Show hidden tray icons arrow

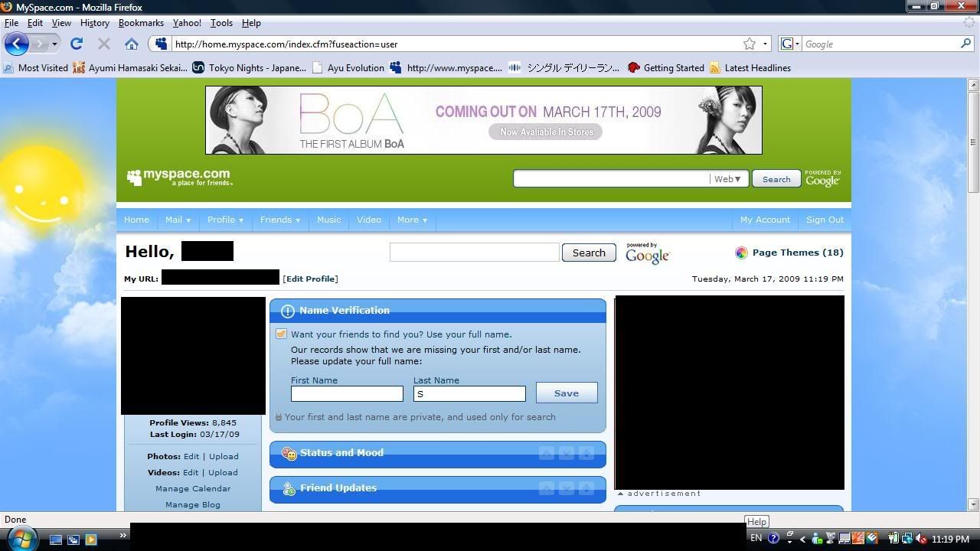click(803, 539)
